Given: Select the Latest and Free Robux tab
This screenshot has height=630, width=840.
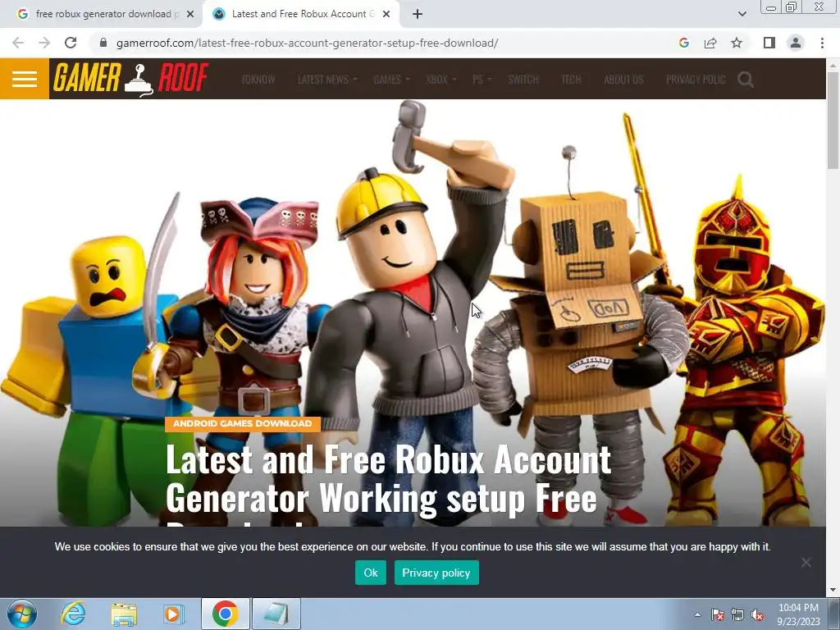Looking at the screenshot, I should tap(300, 14).
